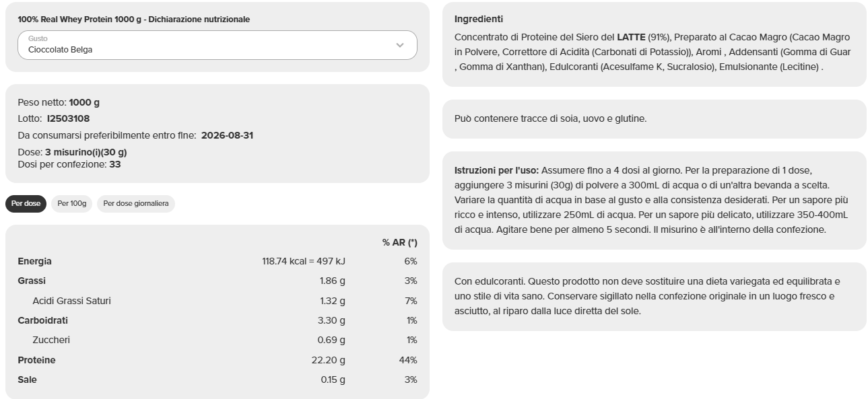This screenshot has width=868, height=399.
Task: Select the Per dose pill
Action: click(26, 203)
